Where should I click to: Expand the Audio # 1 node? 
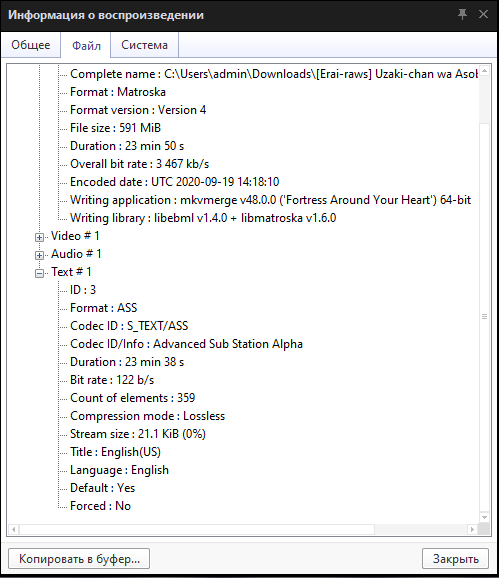pyautogui.click(x=39, y=255)
